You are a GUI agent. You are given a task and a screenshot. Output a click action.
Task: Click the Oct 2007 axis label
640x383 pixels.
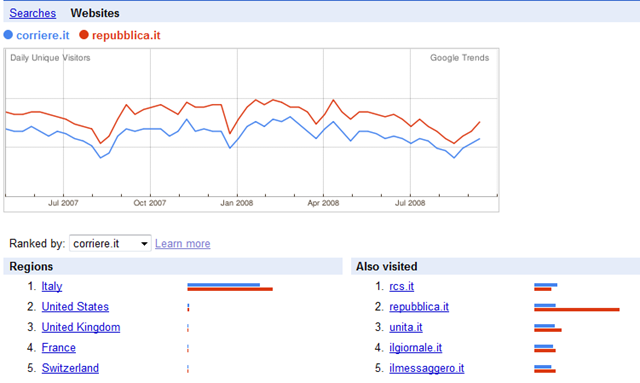[150, 203]
